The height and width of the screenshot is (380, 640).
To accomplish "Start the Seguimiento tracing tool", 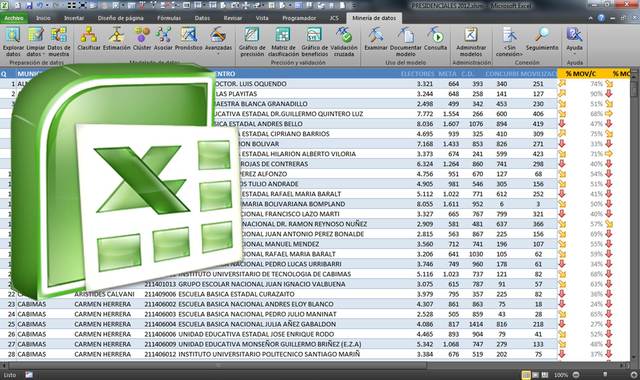I will coord(542,39).
